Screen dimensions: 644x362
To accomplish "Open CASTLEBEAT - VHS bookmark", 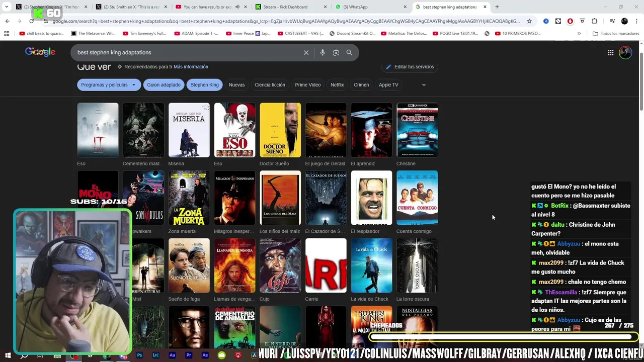I will (x=301, y=34).
